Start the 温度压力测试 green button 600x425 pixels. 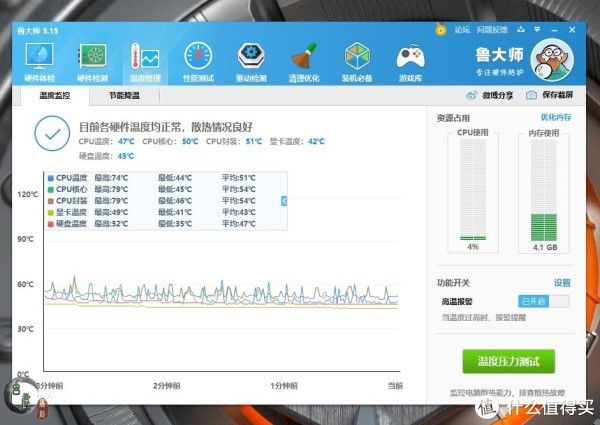[508, 361]
